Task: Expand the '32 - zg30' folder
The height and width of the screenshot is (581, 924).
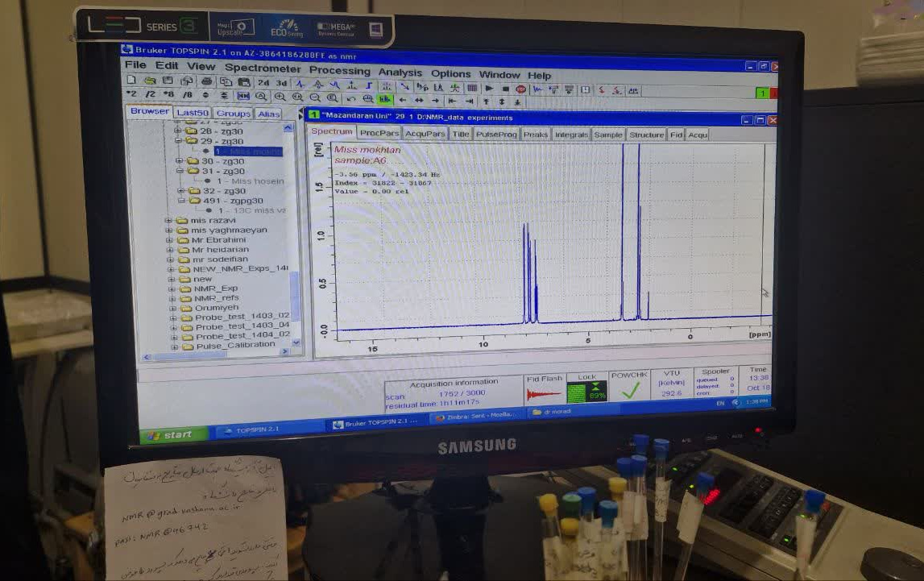Action: tap(181, 190)
